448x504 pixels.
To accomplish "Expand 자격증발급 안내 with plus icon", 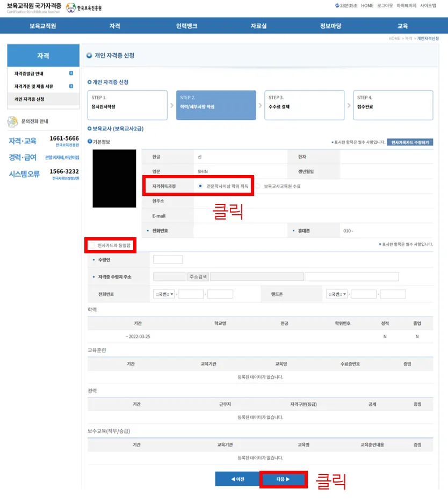I will point(71,74).
